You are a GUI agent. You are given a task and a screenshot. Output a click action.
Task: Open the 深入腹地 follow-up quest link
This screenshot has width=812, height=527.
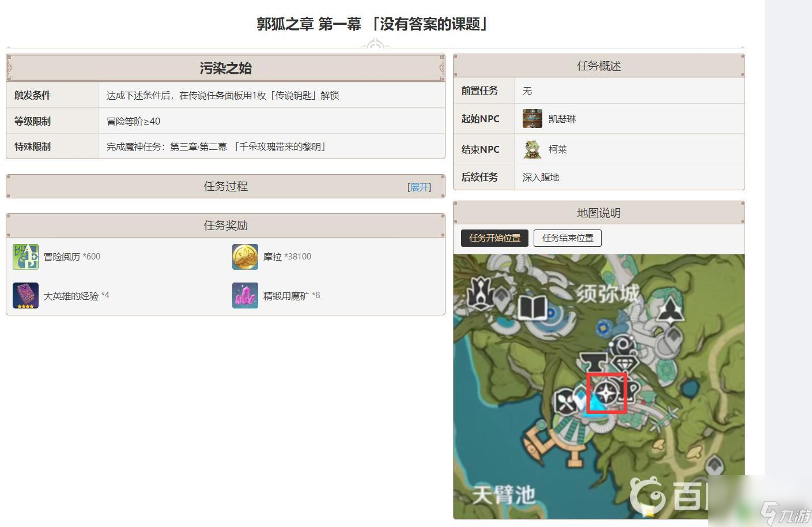pos(541,177)
